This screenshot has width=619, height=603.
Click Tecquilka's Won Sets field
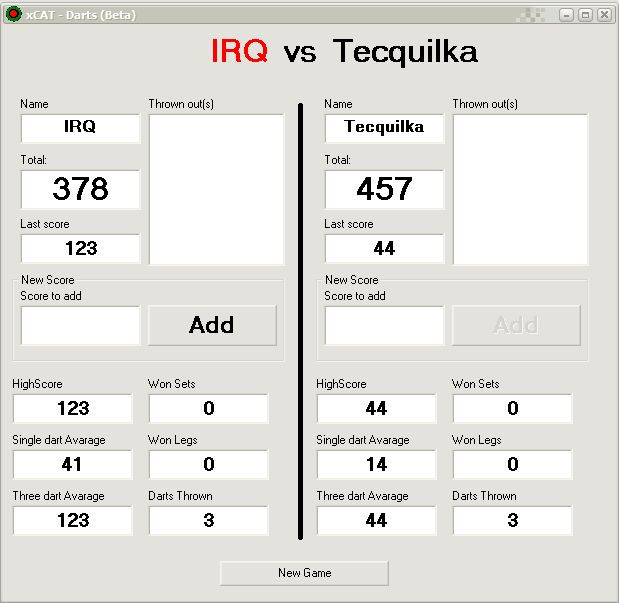[513, 408]
